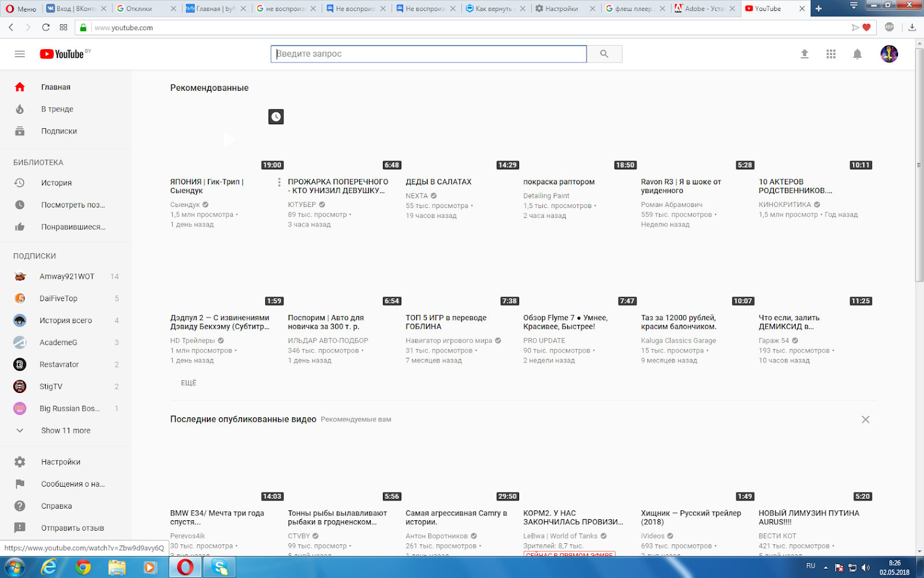Screen dimensions: 924x578
Task: Open the Windows Start button
Action: pyautogui.click(x=16, y=567)
